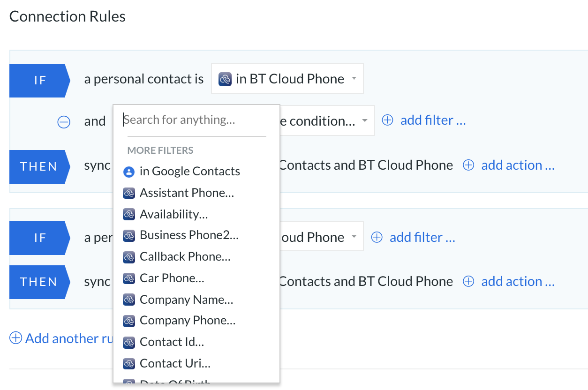Click the second rule's IF label
This screenshot has width=588, height=390.
tap(40, 238)
